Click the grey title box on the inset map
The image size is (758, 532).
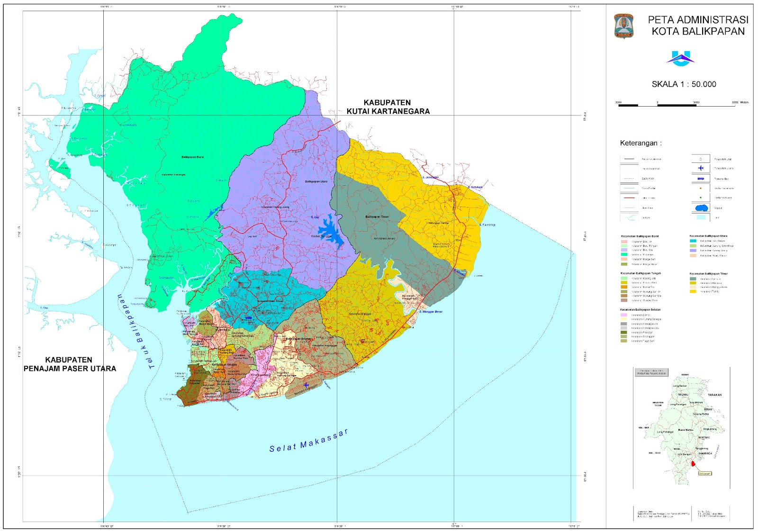click(652, 372)
